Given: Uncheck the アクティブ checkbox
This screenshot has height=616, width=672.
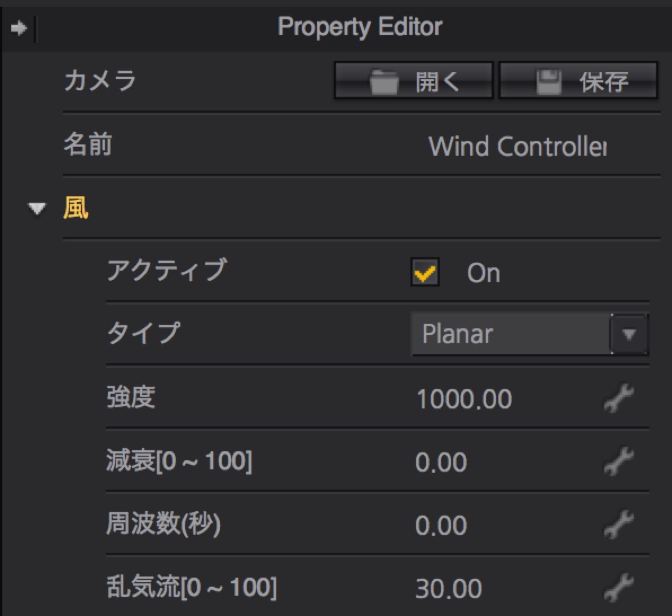Looking at the screenshot, I should coord(425,274).
